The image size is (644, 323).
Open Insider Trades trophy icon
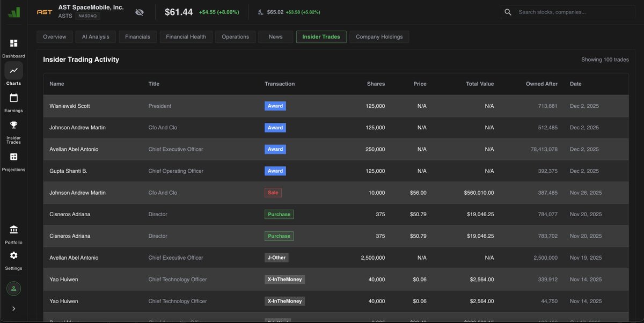[x=13, y=125]
